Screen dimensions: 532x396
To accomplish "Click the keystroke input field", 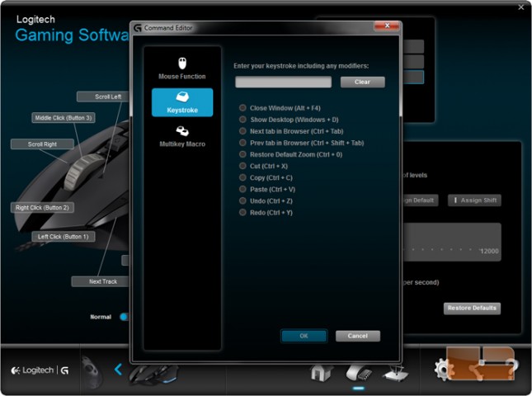I will 283,82.
